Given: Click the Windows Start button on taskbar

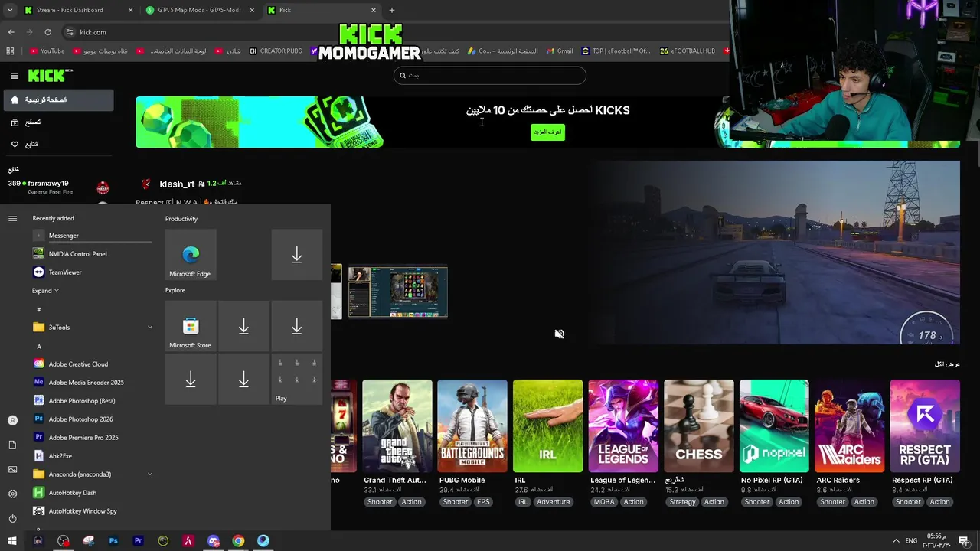Looking at the screenshot, I should [12, 541].
